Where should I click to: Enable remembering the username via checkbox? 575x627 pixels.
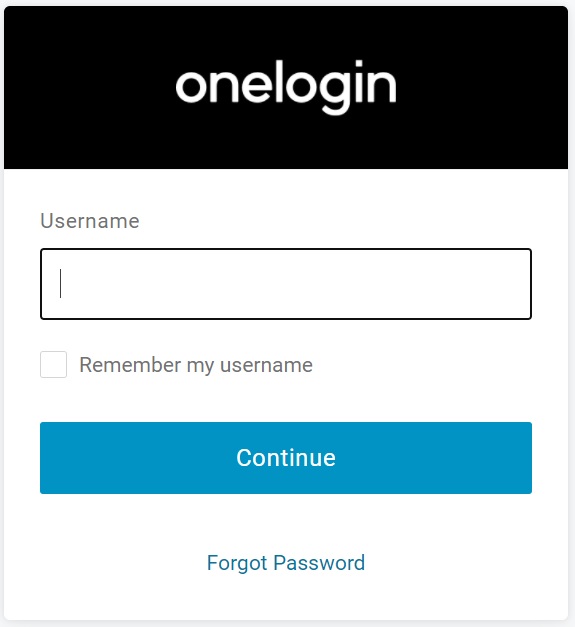click(53, 364)
